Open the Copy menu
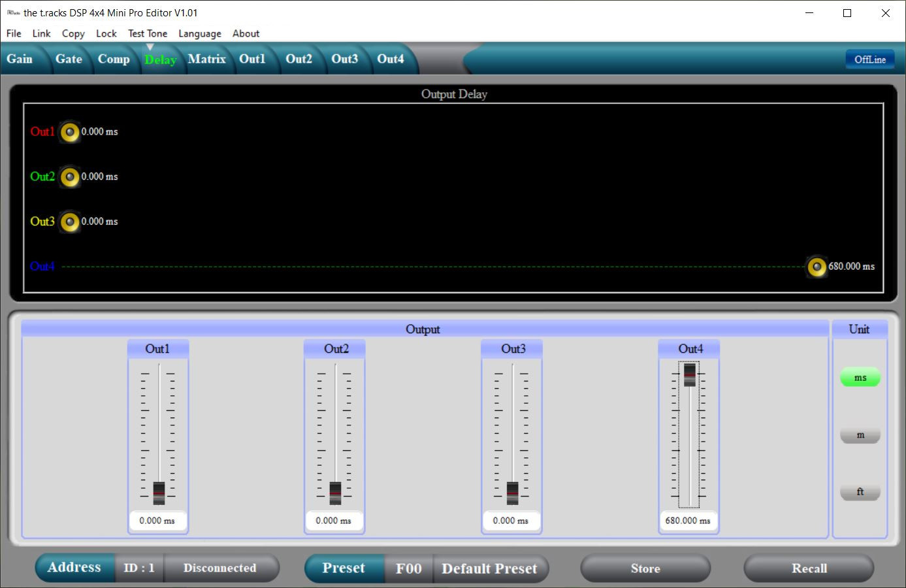Viewport: 906px width, 588px height. coord(73,33)
